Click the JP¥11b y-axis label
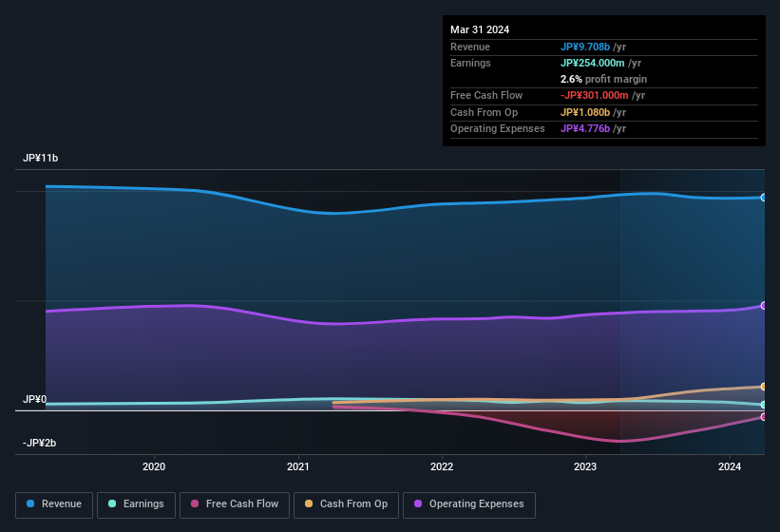 [x=40, y=158]
